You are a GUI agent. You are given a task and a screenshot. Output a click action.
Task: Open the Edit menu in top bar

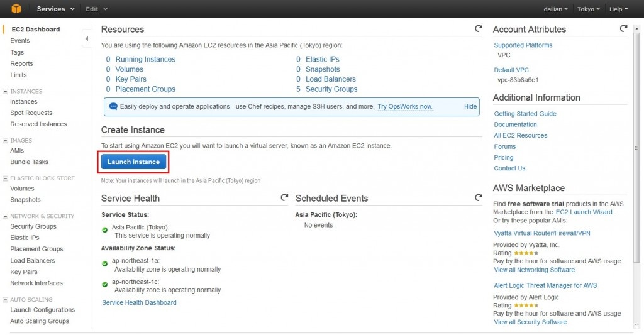(x=96, y=9)
